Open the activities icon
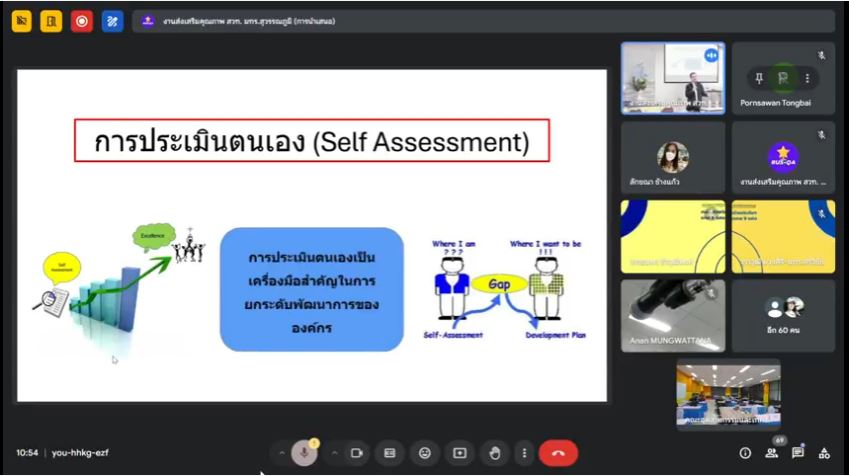The width and height of the screenshot is (849, 476). coord(824,453)
